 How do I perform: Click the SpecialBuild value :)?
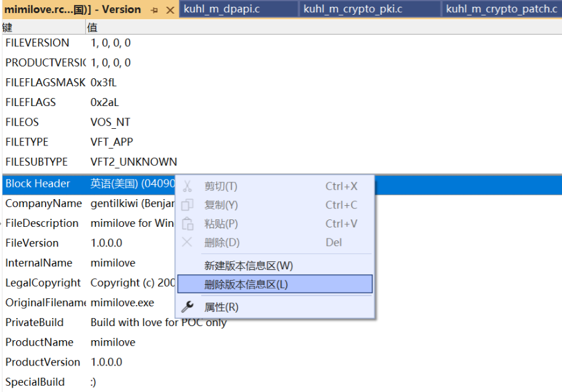coord(93,382)
